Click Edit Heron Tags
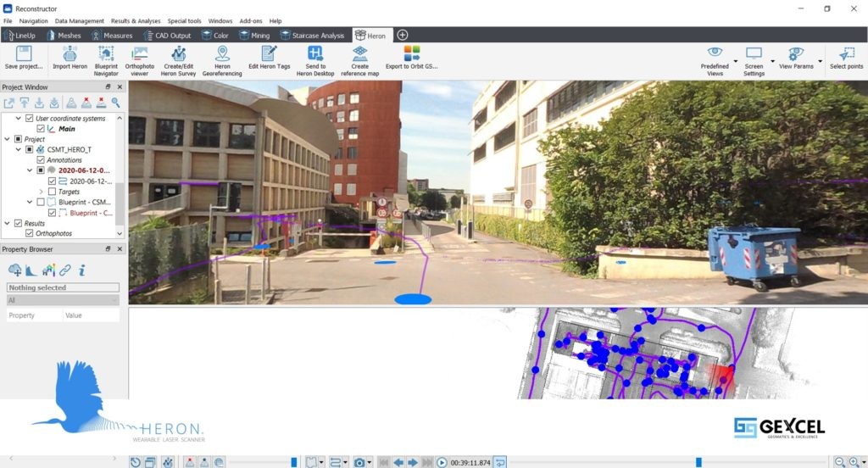This screenshot has width=868, height=468. point(269,53)
